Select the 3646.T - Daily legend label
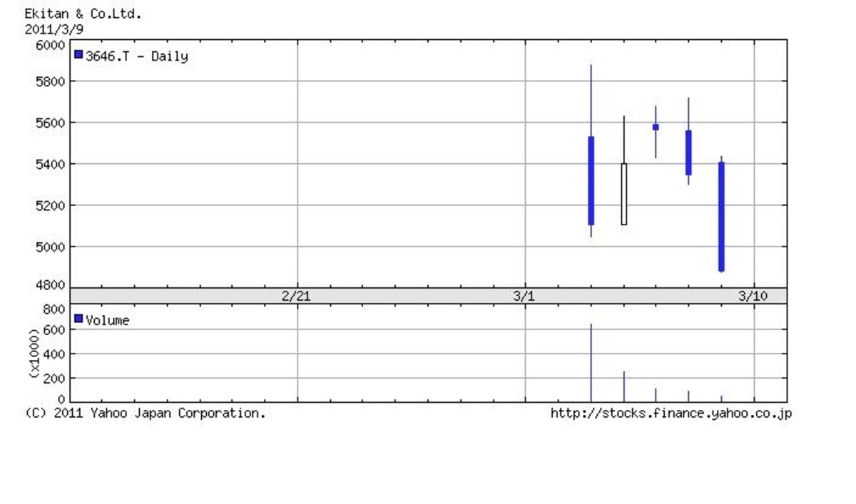Image resolution: width=856 pixels, height=504 pixels. (x=137, y=56)
